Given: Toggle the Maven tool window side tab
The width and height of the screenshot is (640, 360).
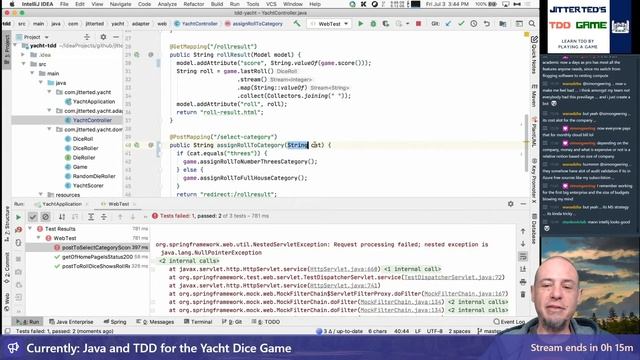Looking at the screenshot, I should [x=534, y=96].
